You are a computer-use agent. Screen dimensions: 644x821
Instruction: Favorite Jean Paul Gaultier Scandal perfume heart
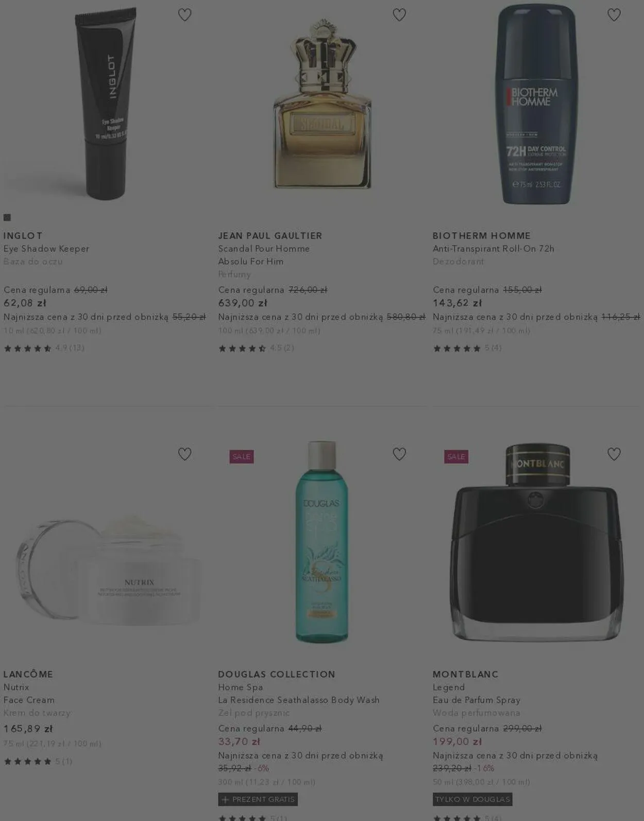point(399,15)
